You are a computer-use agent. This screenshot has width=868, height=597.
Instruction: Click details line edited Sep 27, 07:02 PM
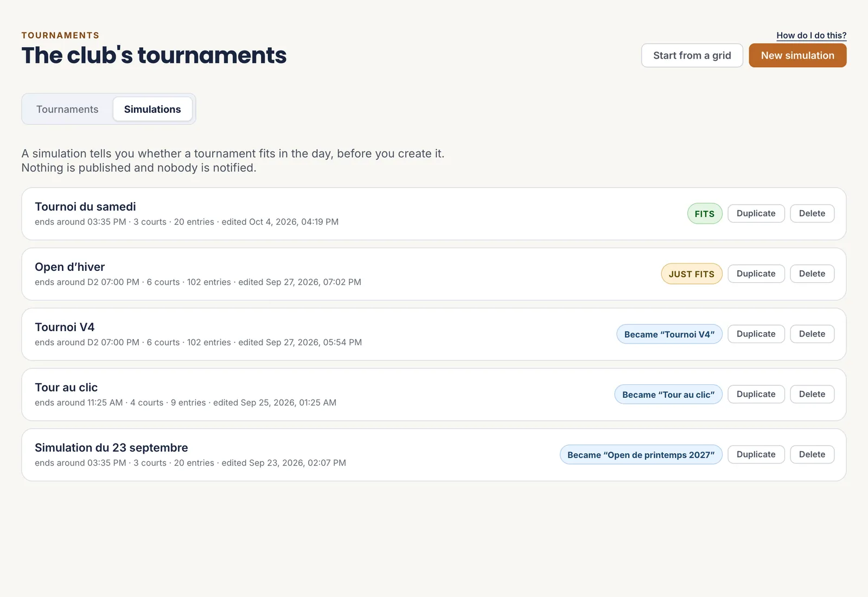click(x=198, y=282)
